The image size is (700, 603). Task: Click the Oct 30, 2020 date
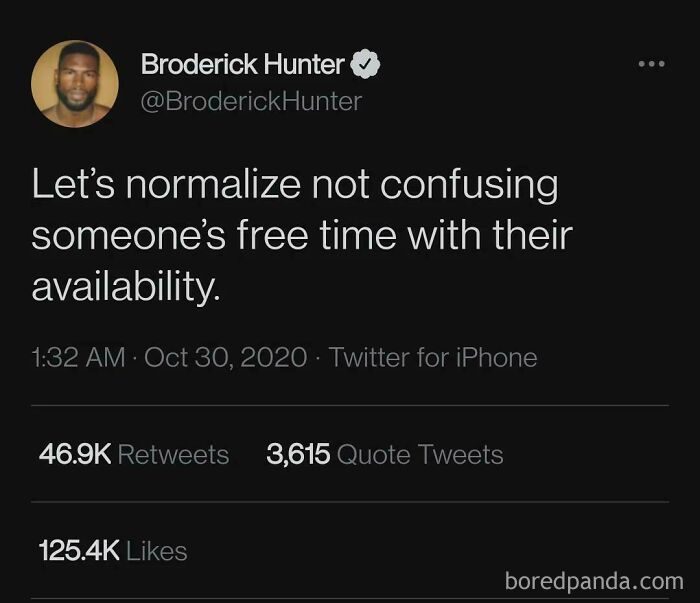(x=226, y=357)
